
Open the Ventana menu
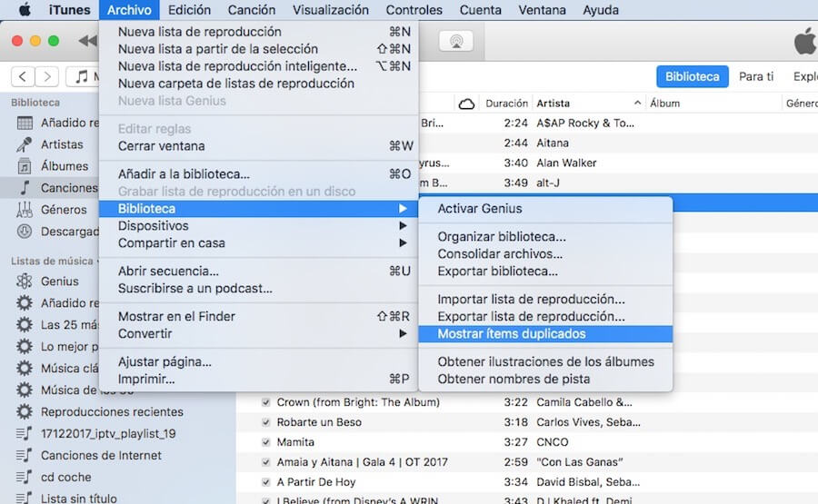click(x=542, y=10)
